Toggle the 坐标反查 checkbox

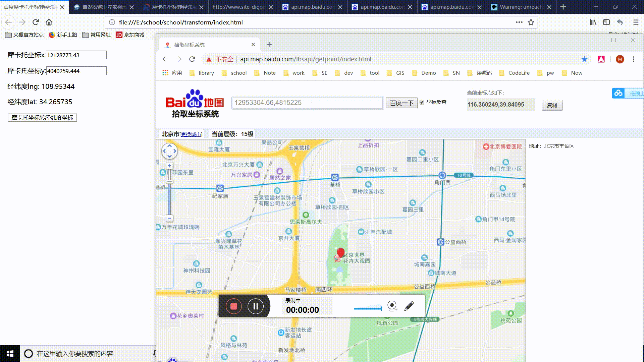pos(422,102)
